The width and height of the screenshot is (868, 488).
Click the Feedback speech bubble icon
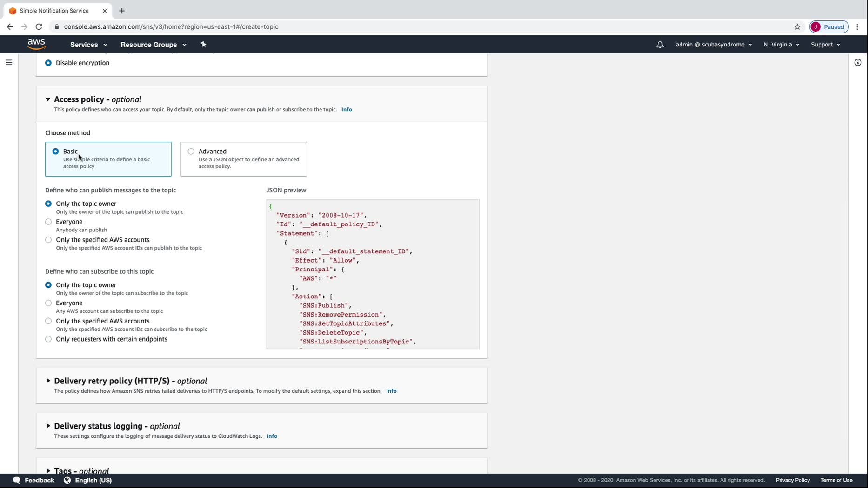(16, 480)
